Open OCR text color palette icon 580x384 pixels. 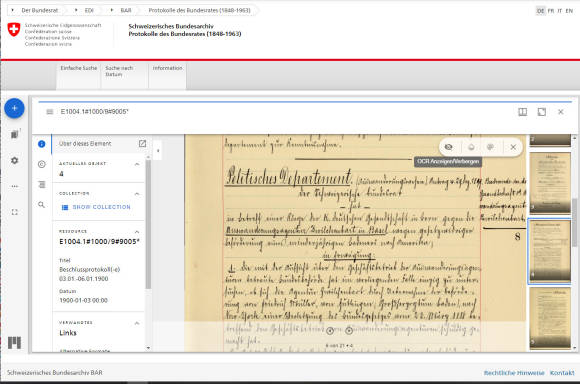490,147
